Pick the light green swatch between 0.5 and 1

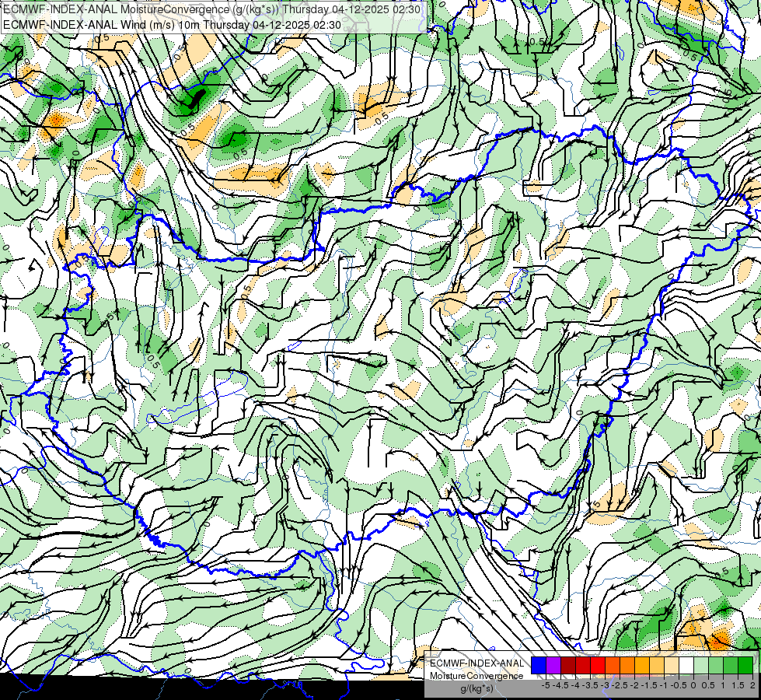(x=716, y=665)
